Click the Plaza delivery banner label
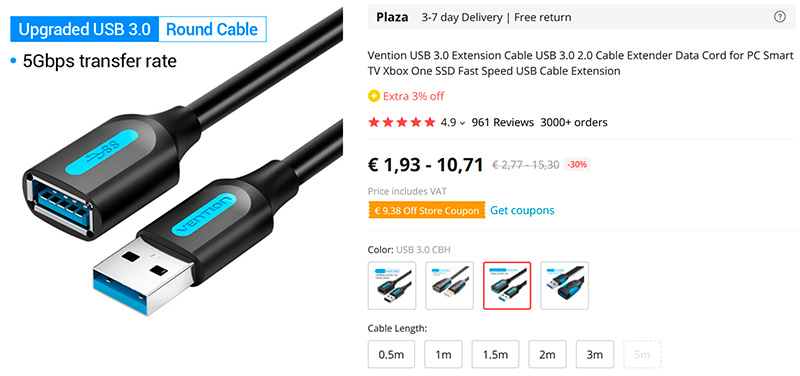800x376 pixels. tap(392, 17)
